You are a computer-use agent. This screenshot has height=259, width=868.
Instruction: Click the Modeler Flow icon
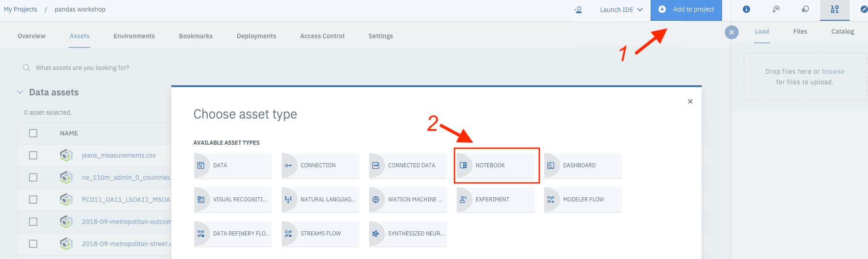coord(551,200)
